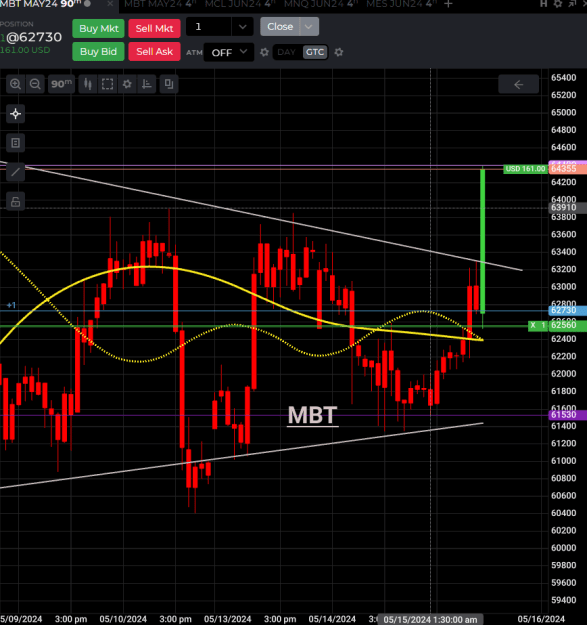Click the 90m timeframe selector

click(61, 84)
